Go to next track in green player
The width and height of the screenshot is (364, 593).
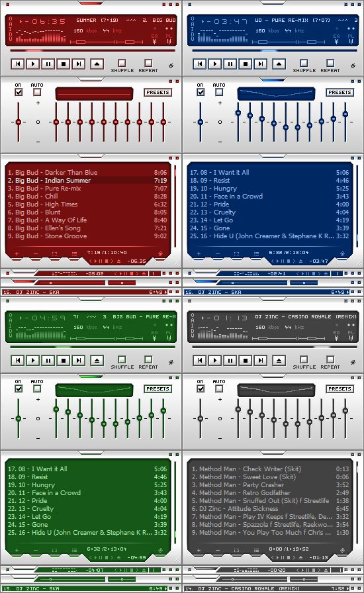78,361
